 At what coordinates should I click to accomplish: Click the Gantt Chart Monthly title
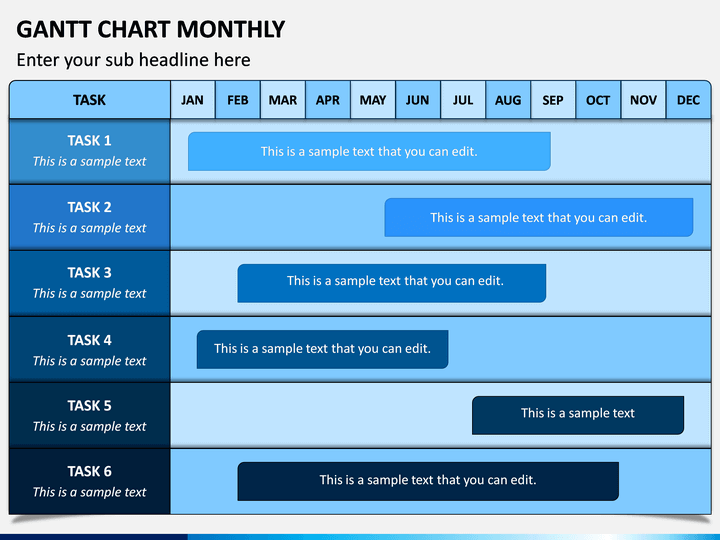151,29
